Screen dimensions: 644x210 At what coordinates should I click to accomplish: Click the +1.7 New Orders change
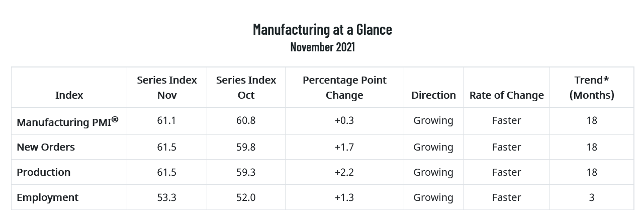(x=344, y=147)
